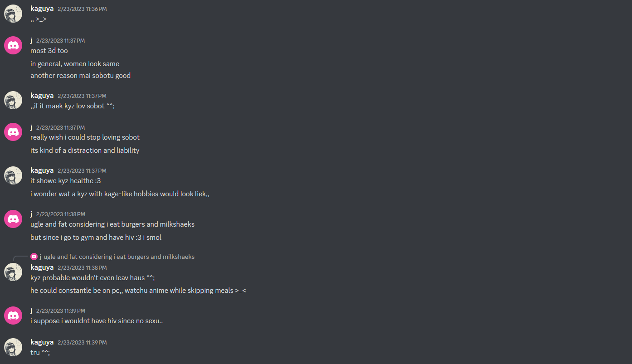The height and width of the screenshot is (364, 632).
Task: Click the 11:39 PM timestamp beside kaguya's last message
Action: 82,343
